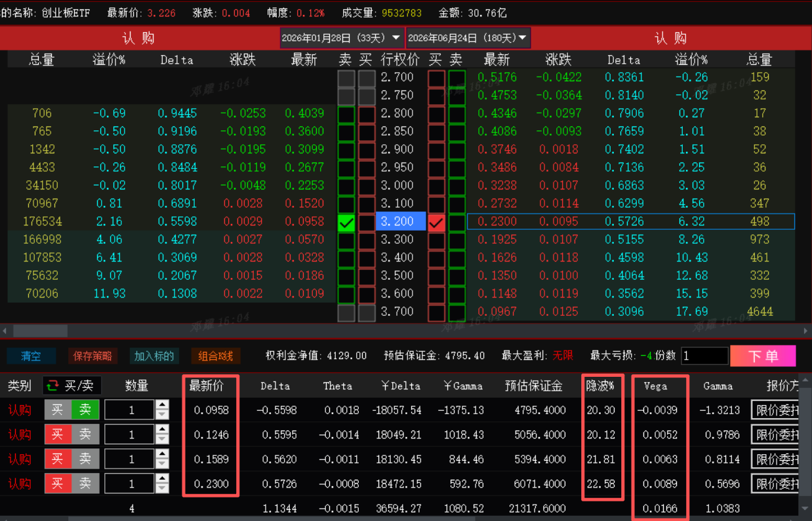The width and height of the screenshot is (812, 521).
Task: Click left arrow of option chain horizontal scrollbar
Action: point(5,331)
